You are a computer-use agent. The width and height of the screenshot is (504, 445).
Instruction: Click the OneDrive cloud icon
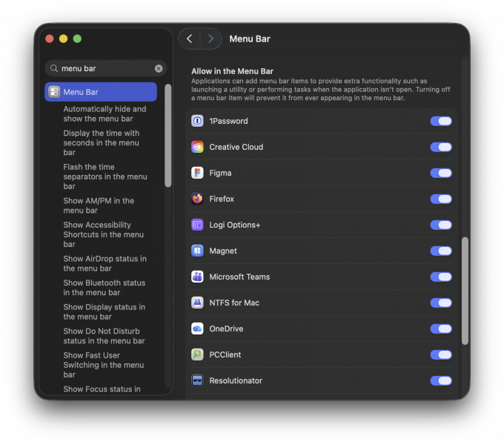point(197,329)
